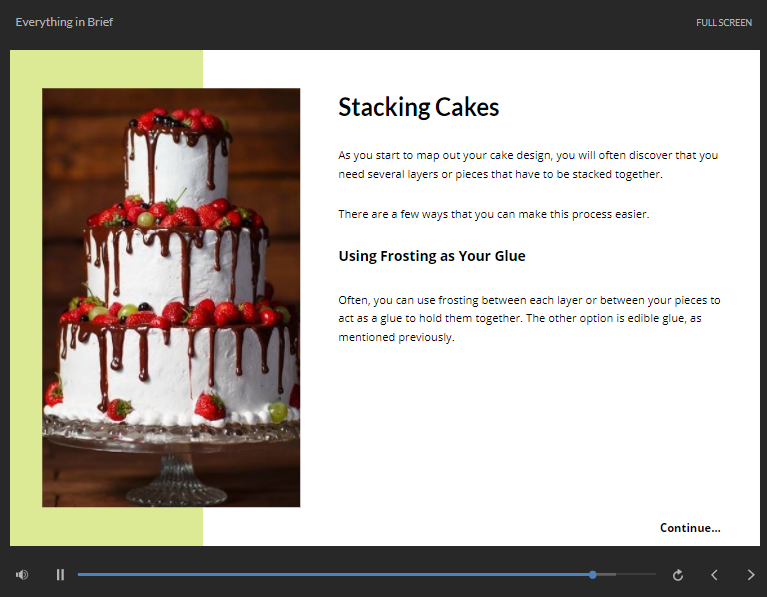
Task: Click the Continue... link
Action: [690, 528]
